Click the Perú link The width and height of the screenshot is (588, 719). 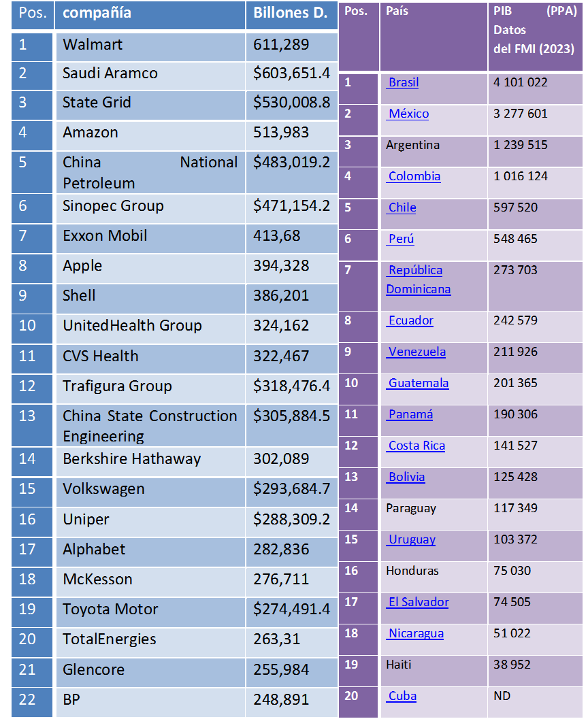click(x=401, y=239)
